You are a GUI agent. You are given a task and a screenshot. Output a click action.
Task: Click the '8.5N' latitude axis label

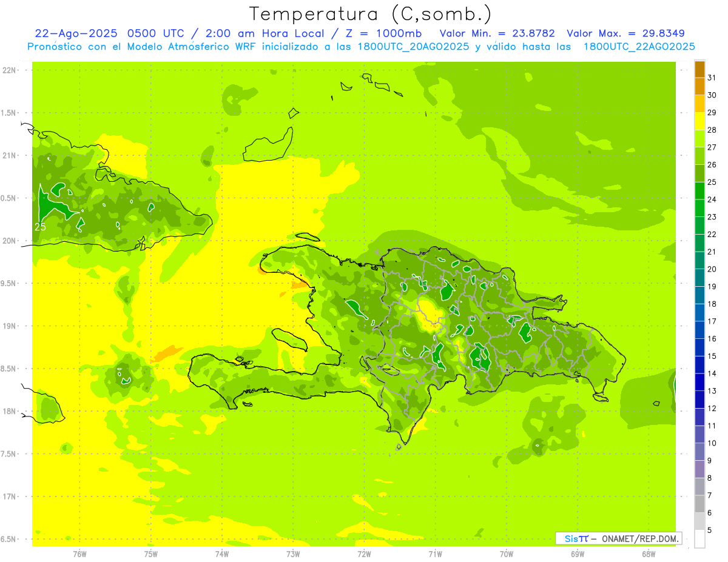pyautogui.click(x=9, y=369)
